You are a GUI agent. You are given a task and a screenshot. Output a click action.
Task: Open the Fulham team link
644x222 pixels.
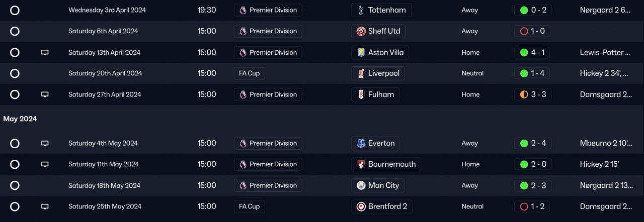(x=381, y=94)
